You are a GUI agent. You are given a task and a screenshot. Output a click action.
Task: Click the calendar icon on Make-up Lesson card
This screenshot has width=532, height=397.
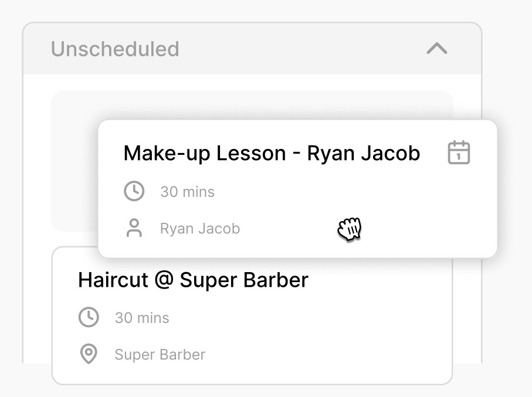(x=459, y=152)
